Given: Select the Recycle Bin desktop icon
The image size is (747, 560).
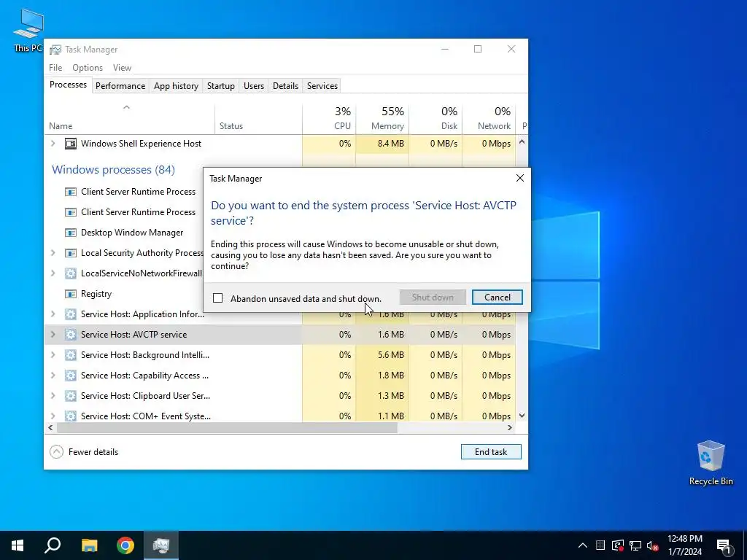Looking at the screenshot, I should click(711, 463).
